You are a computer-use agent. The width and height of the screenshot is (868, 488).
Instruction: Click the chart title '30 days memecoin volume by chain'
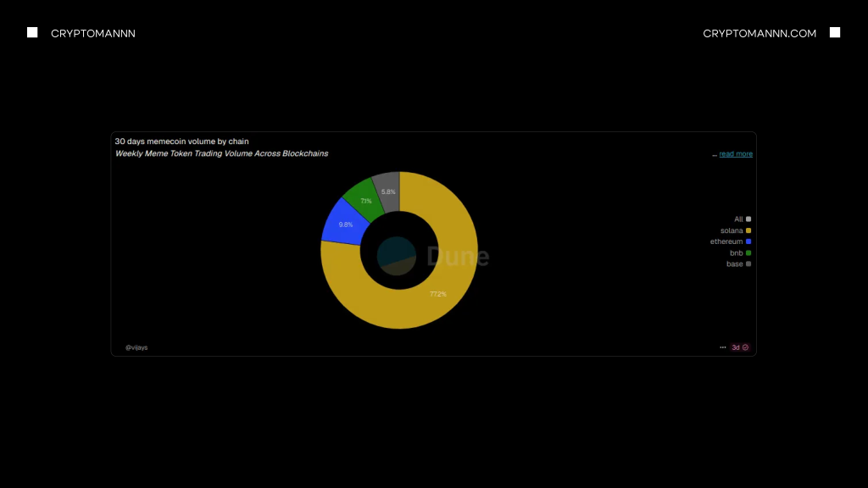tap(181, 141)
